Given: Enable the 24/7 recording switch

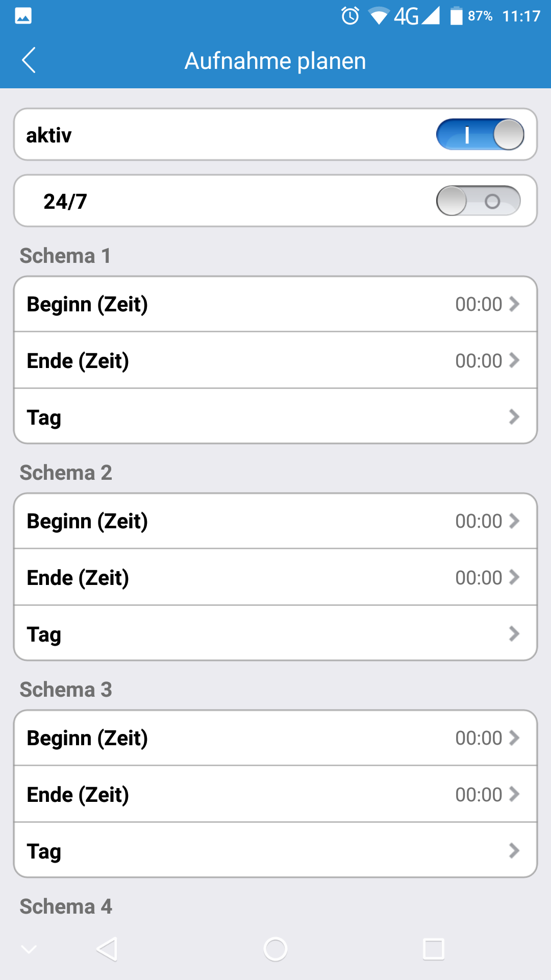Looking at the screenshot, I should (478, 201).
